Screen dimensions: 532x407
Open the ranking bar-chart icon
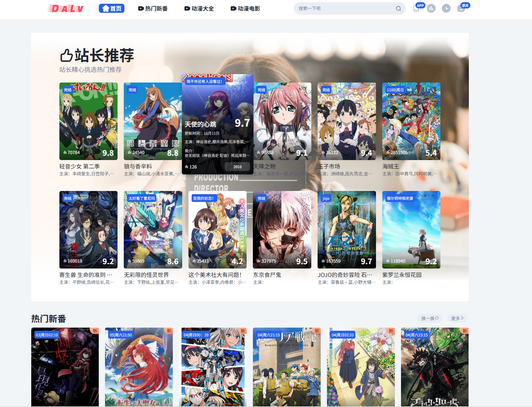(431, 8)
